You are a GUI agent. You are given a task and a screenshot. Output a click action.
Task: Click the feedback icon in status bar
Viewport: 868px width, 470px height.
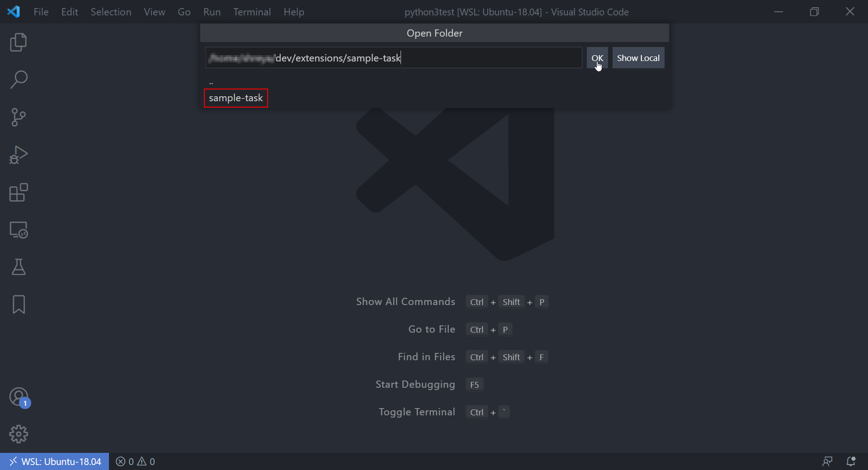(x=827, y=461)
